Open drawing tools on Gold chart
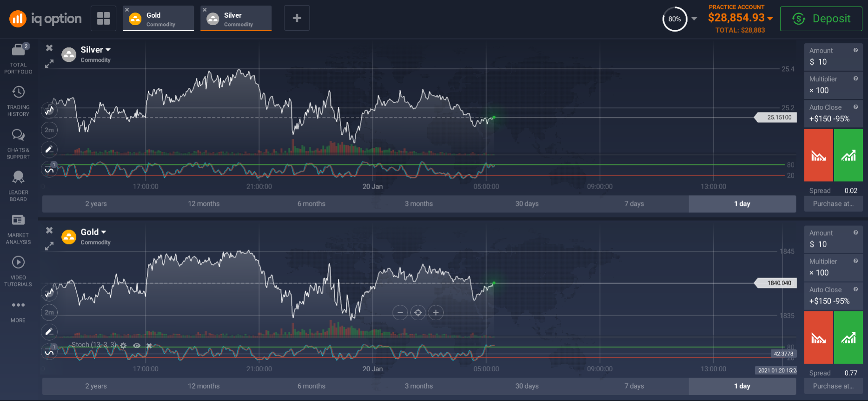 [49, 332]
